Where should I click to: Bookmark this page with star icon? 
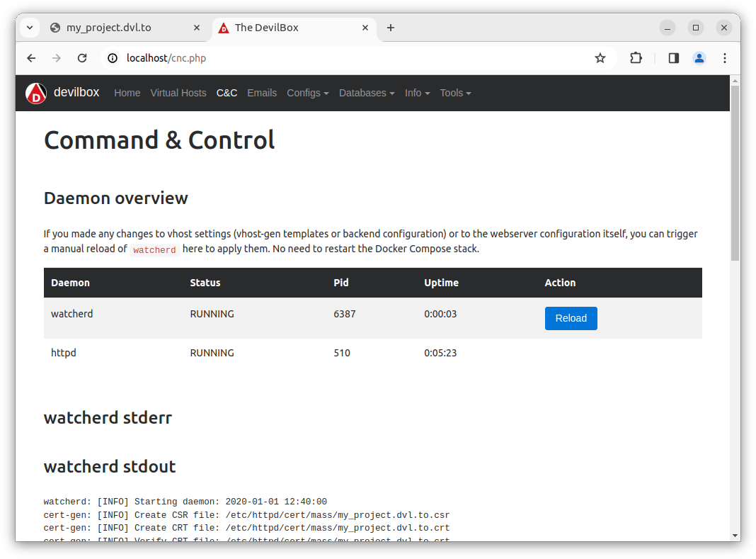coord(600,58)
